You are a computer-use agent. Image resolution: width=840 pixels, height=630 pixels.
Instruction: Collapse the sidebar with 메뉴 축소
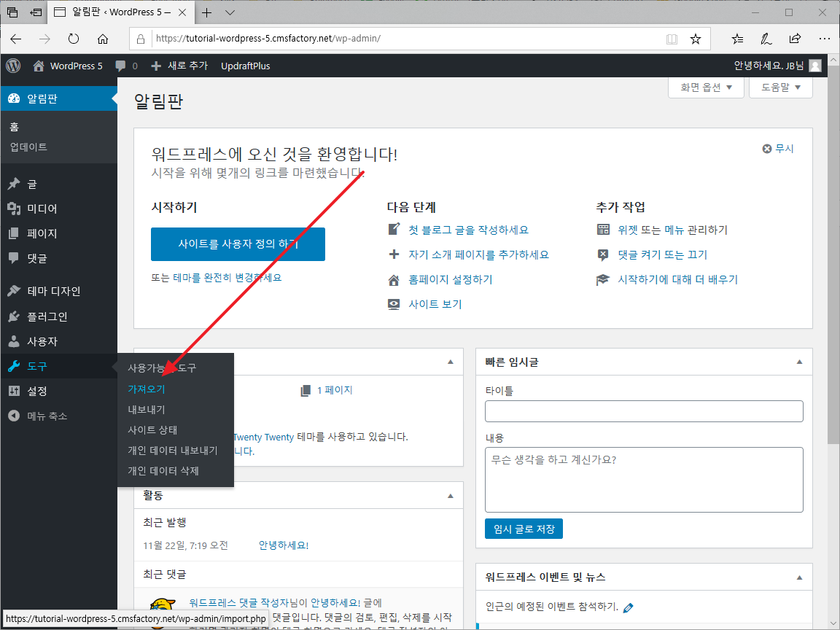click(x=59, y=416)
